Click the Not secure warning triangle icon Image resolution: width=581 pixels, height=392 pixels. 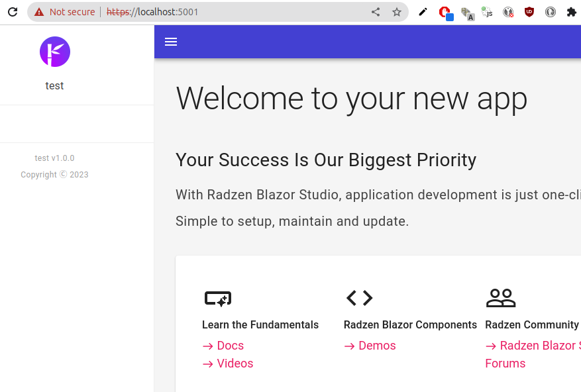coord(39,12)
